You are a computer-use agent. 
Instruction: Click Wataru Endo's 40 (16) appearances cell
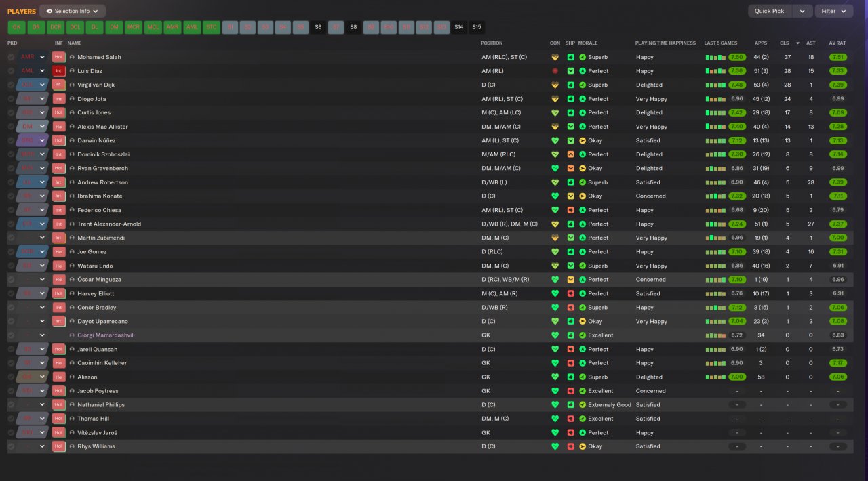coord(761,266)
